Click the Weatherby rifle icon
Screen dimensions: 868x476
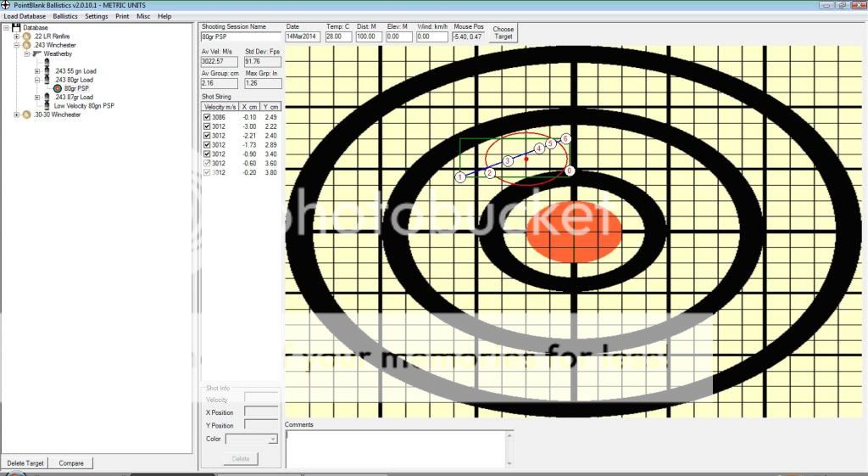click(36, 53)
